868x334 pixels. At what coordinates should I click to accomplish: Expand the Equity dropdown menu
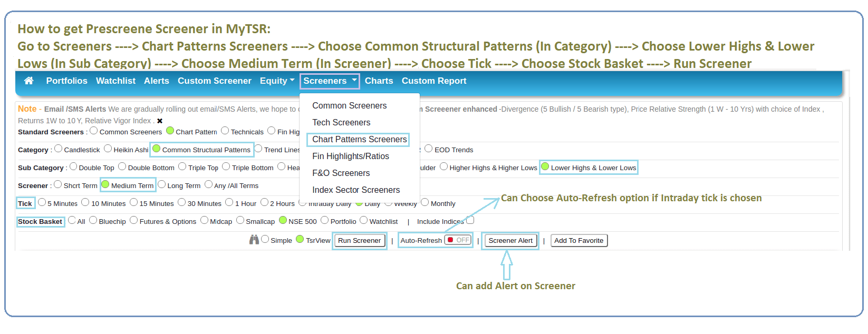pos(277,81)
